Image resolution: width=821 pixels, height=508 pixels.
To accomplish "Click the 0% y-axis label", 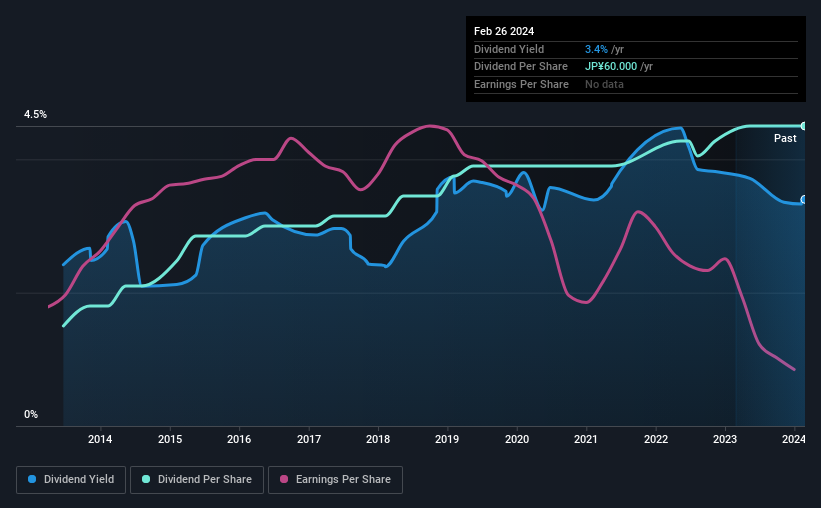I will [x=31, y=414].
